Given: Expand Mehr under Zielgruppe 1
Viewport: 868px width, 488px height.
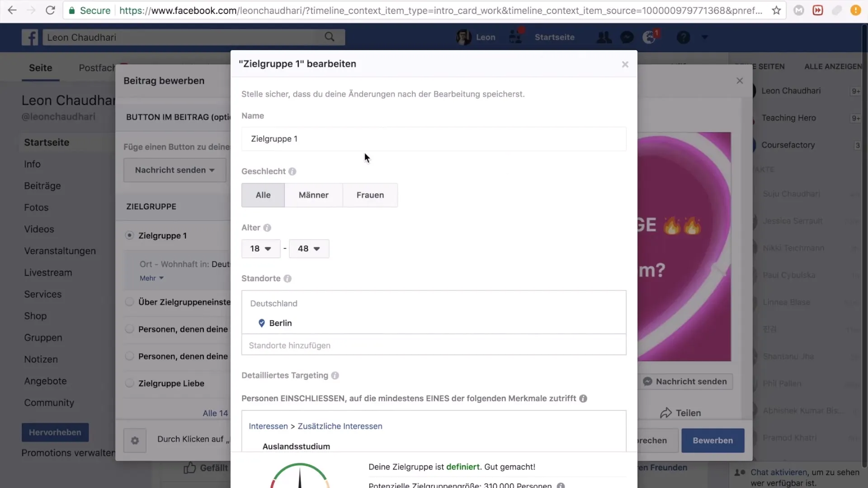Looking at the screenshot, I should (x=151, y=278).
